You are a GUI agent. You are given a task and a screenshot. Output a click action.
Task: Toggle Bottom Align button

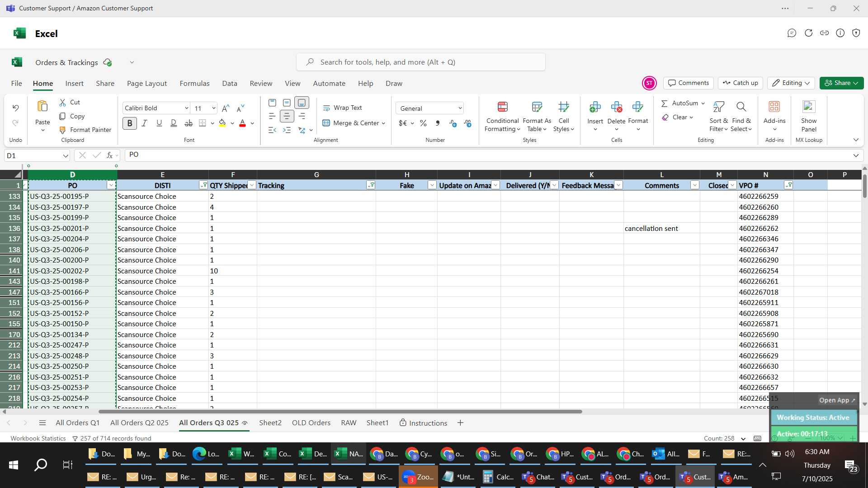[302, 103]
